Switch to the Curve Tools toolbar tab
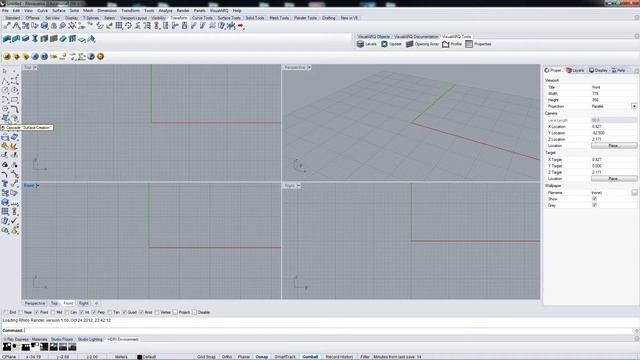Screen dimensions: 640x360 point(202,18)
